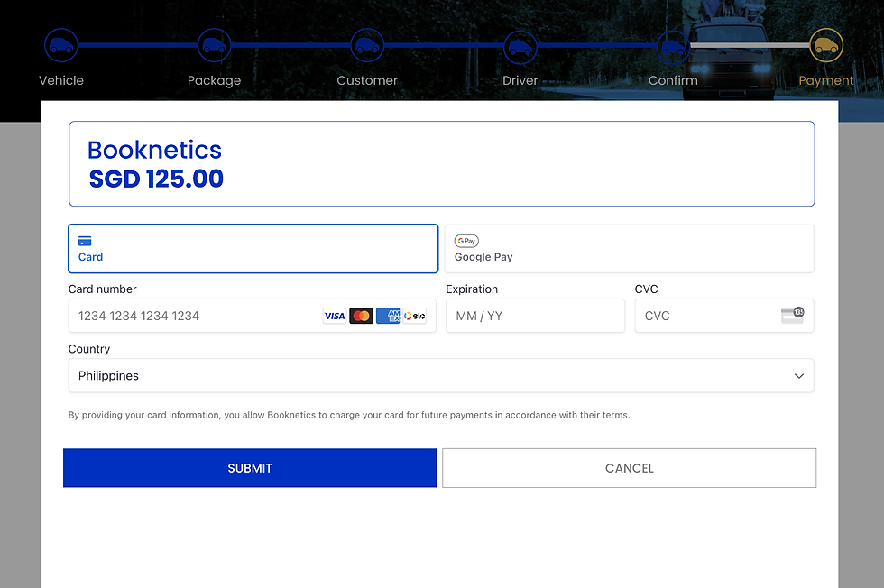Click the Package step car icon
The width and height of the screenshot is (884, 588).
pyautogui.click(x=215, y=45)
